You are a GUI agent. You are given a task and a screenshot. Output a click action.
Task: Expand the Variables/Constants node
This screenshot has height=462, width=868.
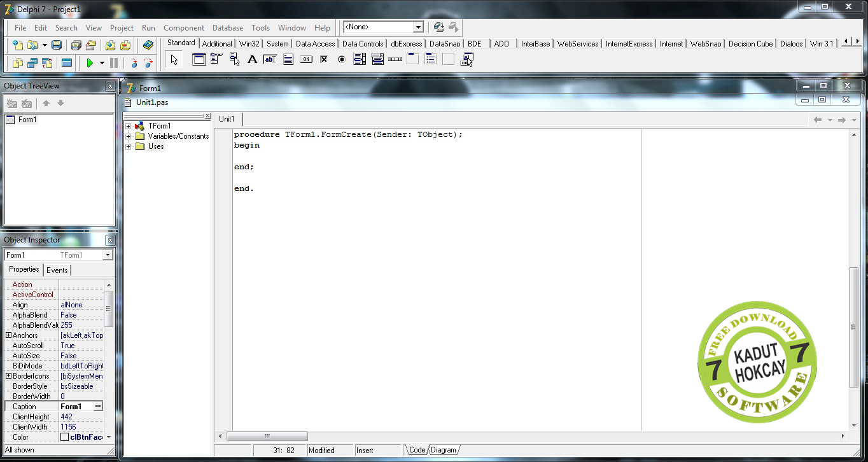click(x=129, y=136)
